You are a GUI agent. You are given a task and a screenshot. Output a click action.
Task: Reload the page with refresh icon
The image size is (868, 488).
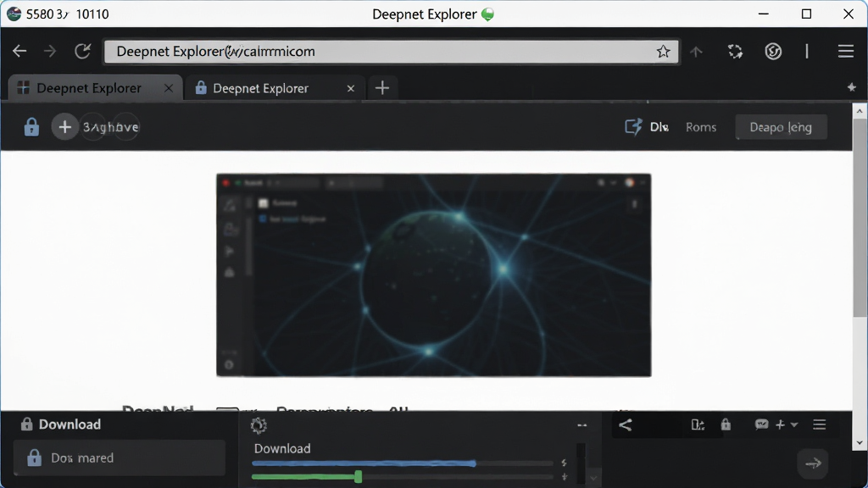[82, 52]
